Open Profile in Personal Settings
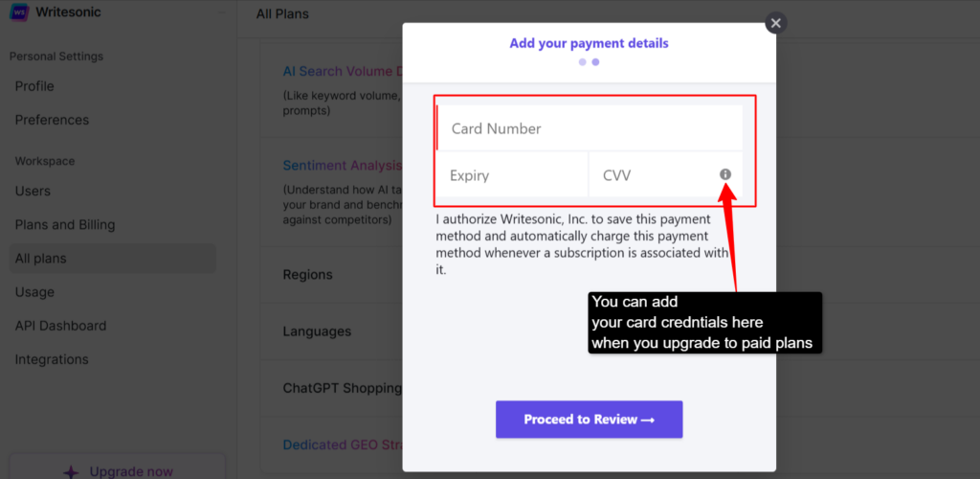The height and width of the screenshot is (479, 980). [x=34, y=86]
